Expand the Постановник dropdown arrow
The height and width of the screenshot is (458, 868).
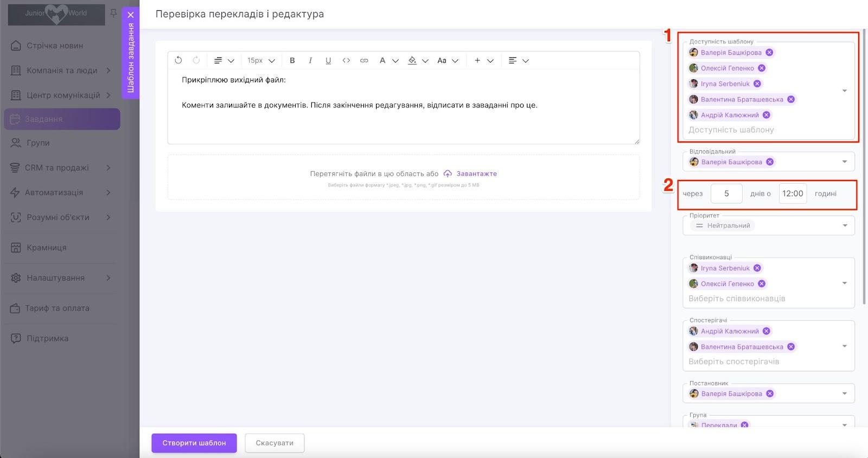(845, 394)
